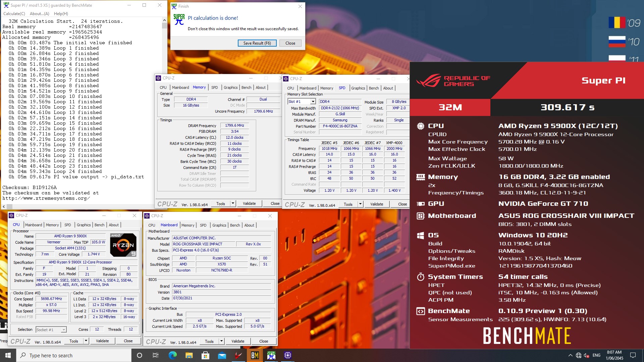This screenshot has height=362, width=644.
Task: Open Task View in taskbar
Action: [156, 355]
